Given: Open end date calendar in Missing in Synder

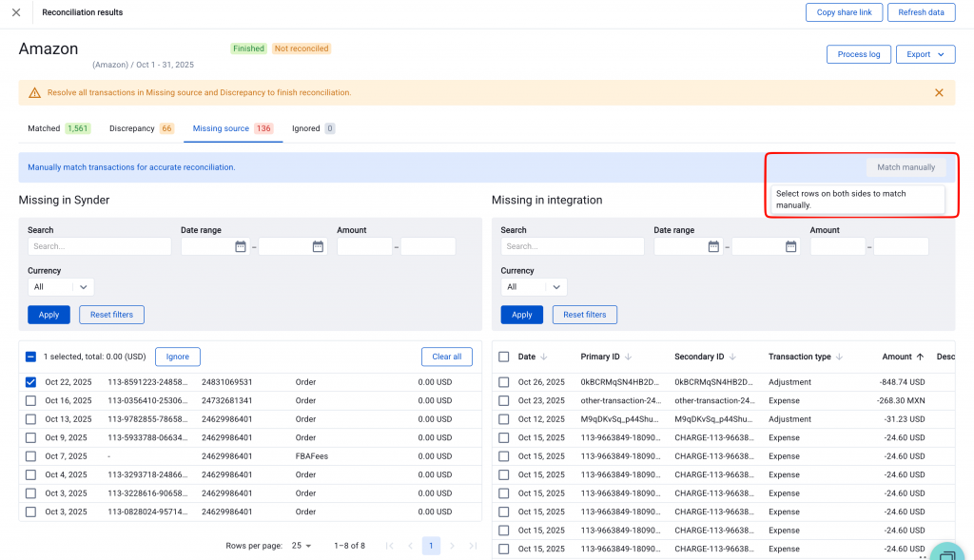Looking at the screenshot, I should click(318, 246).
